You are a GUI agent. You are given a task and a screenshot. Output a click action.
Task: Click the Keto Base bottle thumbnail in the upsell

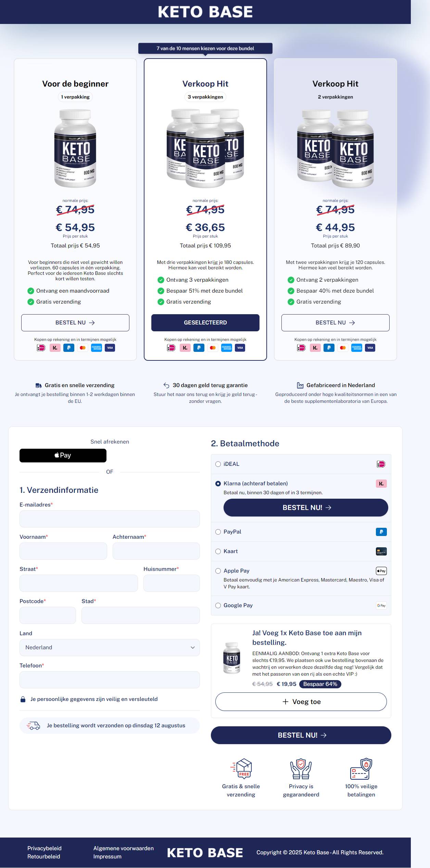pos(232,658)
